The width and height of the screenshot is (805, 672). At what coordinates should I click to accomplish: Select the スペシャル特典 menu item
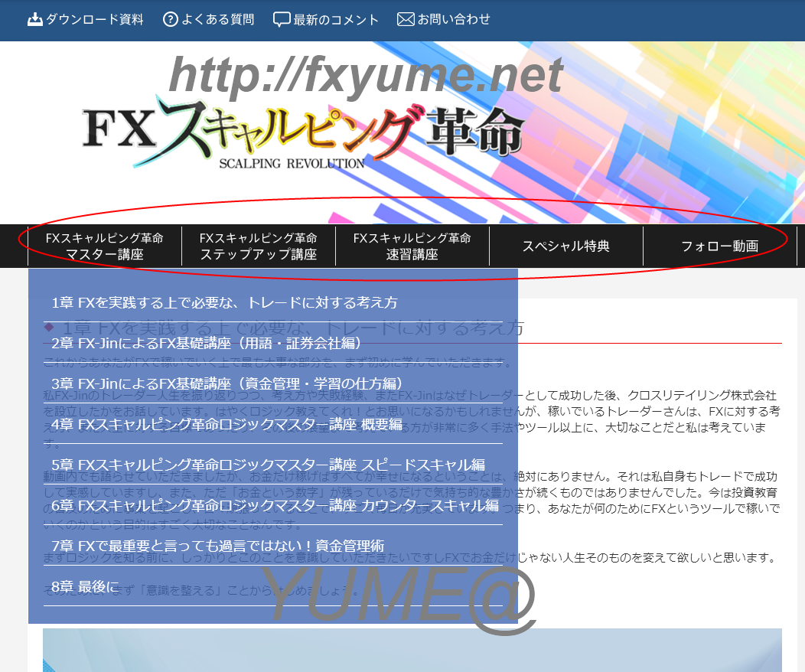(x=565, y=246)
